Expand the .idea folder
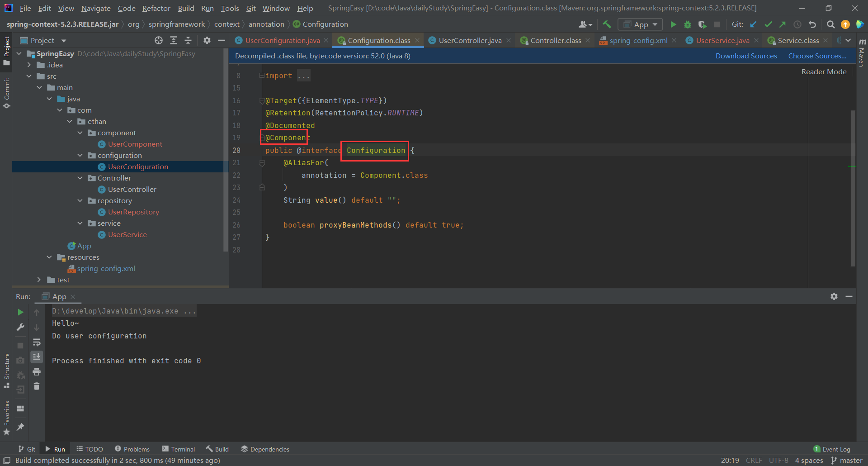This screenshot has width=868, height=466. 29,65
